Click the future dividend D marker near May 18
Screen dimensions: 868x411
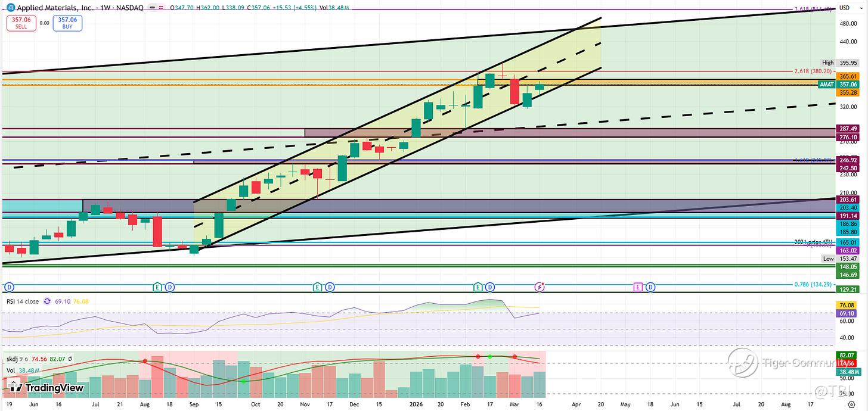[650, 287]
